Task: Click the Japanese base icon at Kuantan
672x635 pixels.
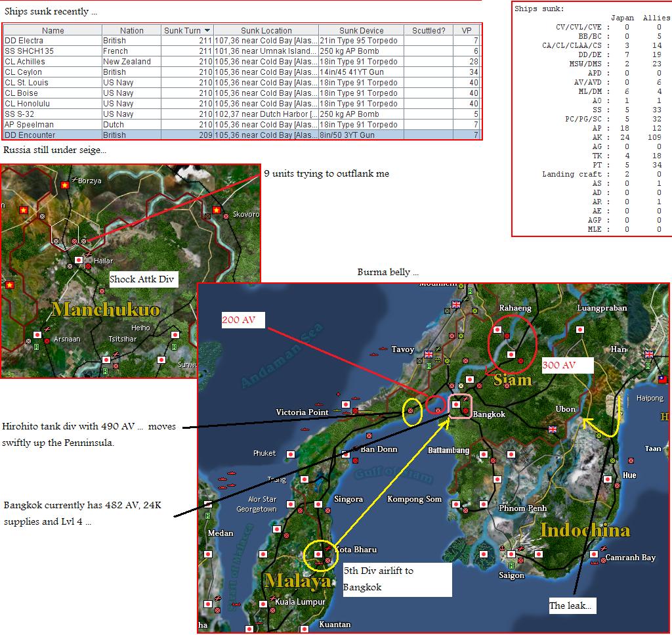Action: 304,629
